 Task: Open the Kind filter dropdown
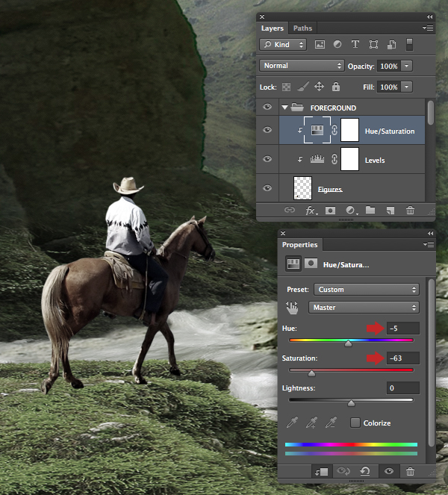coord(283,45)
